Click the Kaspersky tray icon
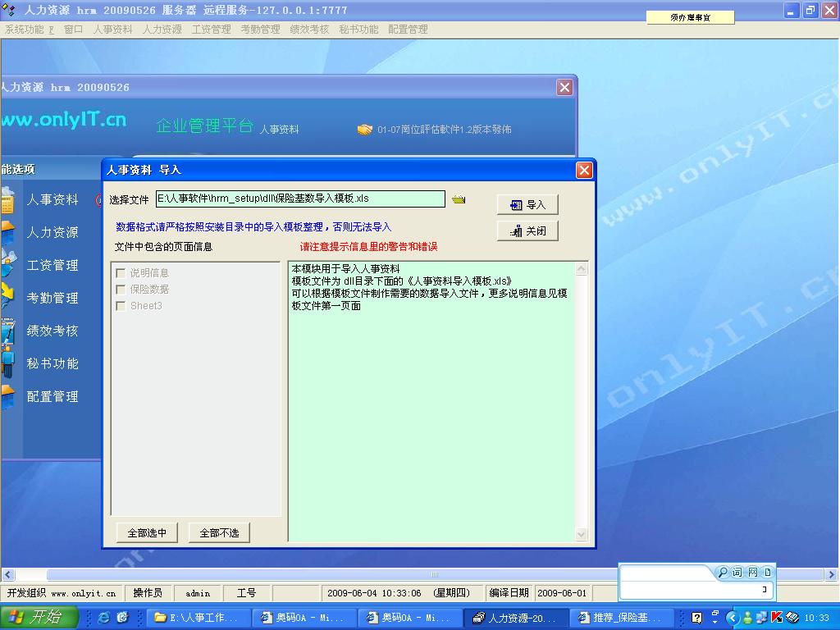The image size is (840, 630). [x=776, y=618]
